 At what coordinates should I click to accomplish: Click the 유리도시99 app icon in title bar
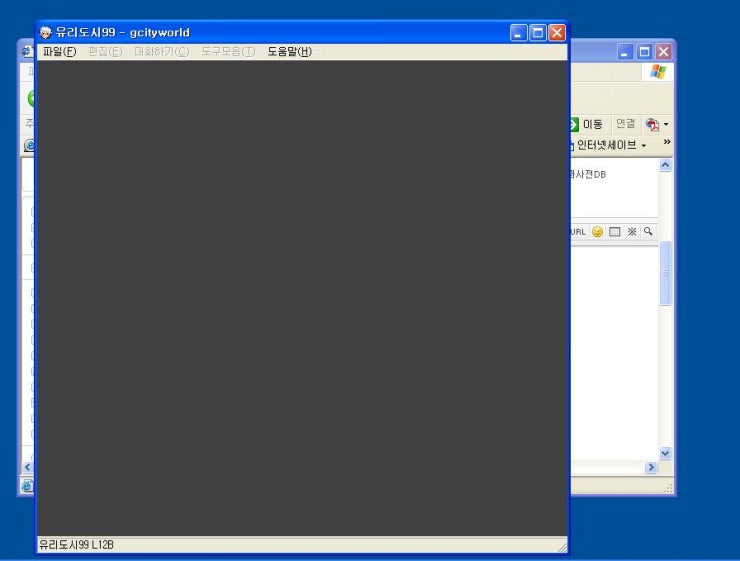pos(46,32)
